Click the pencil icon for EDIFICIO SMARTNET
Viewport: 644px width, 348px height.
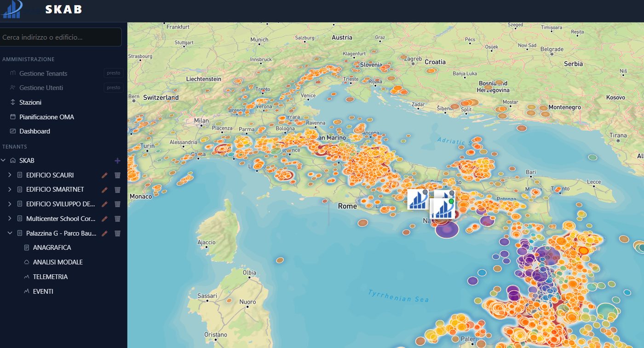click(x=104, y=190)
